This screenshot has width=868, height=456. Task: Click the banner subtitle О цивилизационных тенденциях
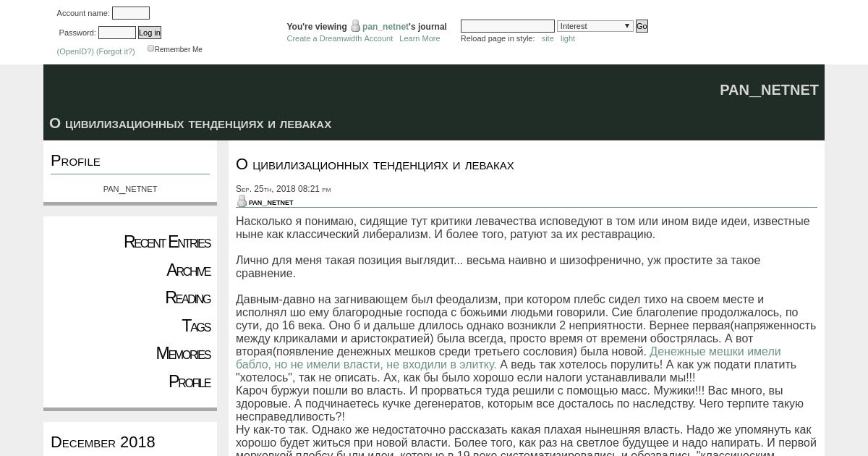190,124
